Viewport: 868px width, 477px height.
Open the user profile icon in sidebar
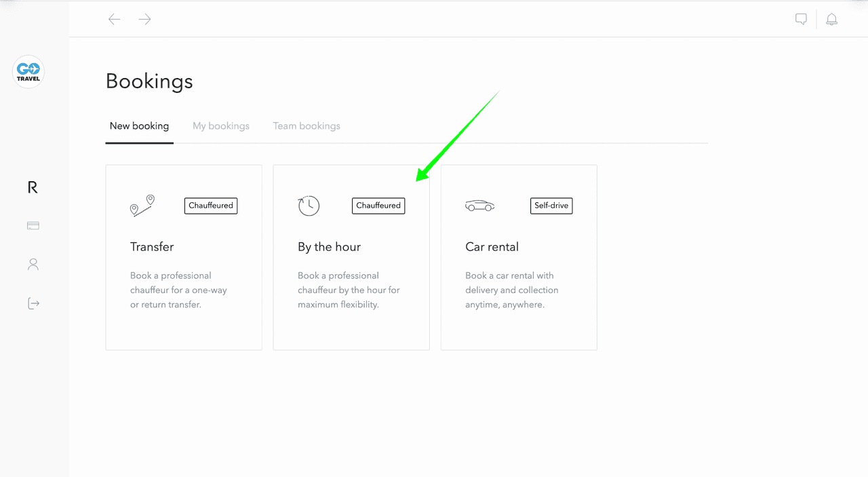click(x=33, y=265)
